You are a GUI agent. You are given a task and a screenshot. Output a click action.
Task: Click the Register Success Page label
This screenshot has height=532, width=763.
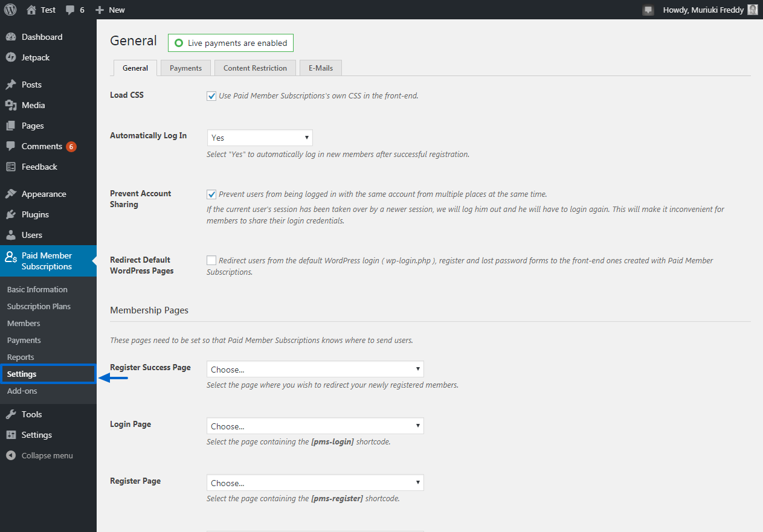(x=150, y=367)
